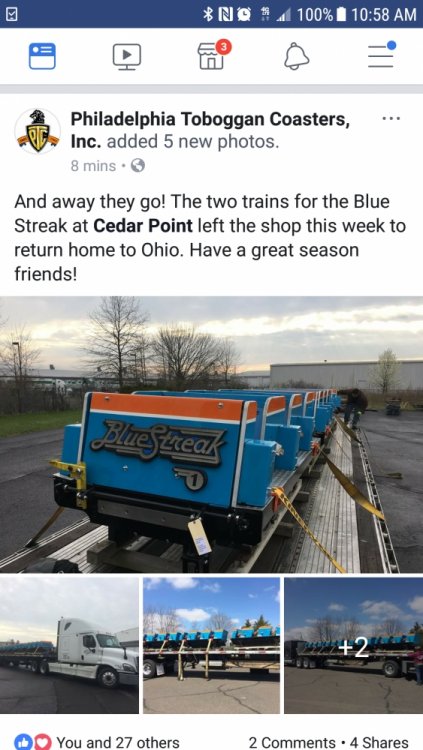The width and height of the screenshot is (423, 750).
Task: Open the main Blue Streak train photo
Action: click(212, 435)
